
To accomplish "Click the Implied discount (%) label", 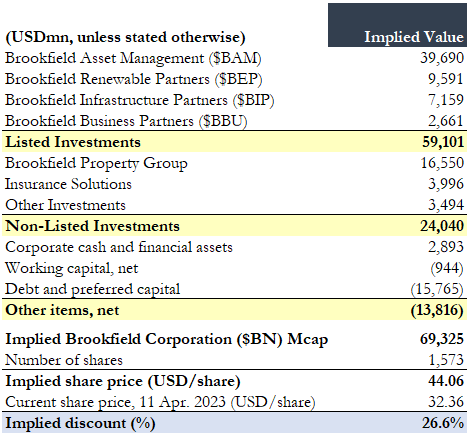I will [80, 423].
